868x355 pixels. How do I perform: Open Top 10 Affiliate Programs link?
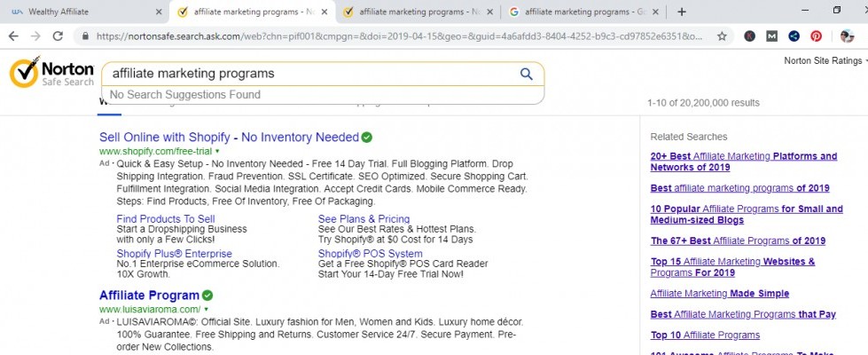click(705, 335)
